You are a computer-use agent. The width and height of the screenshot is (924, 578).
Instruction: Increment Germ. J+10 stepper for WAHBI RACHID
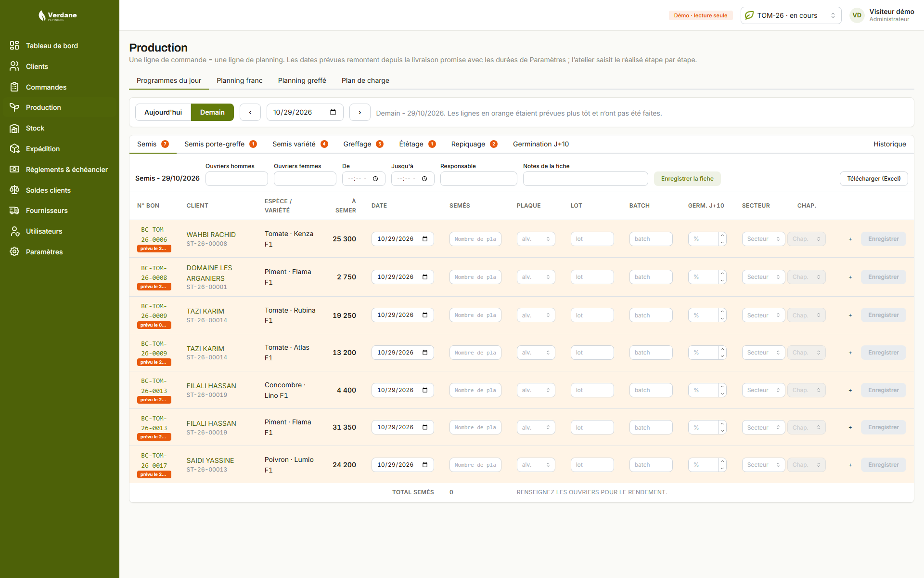722,236
